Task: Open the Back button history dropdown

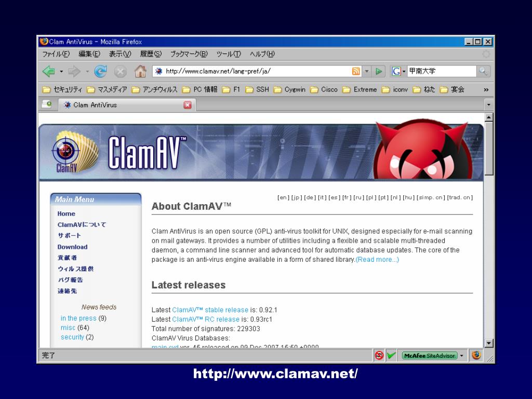Action: coord(61,72)
